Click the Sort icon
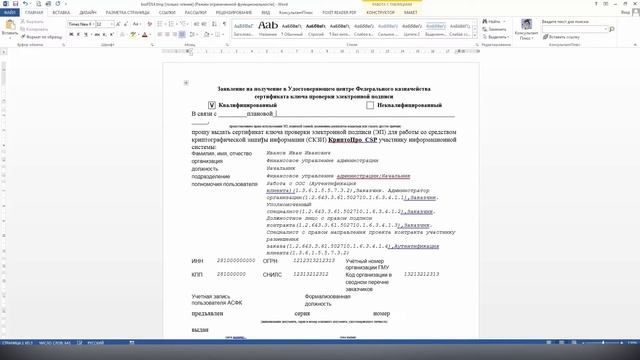 coord(214,24)
